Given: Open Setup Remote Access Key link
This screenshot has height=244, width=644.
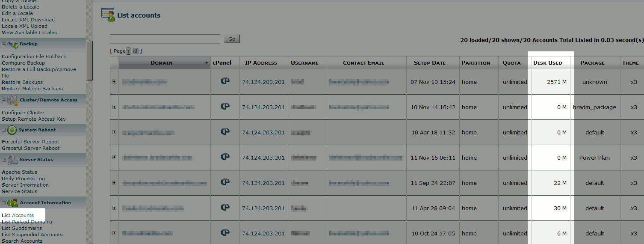Looking at the screenshot, I should (34, 119).
